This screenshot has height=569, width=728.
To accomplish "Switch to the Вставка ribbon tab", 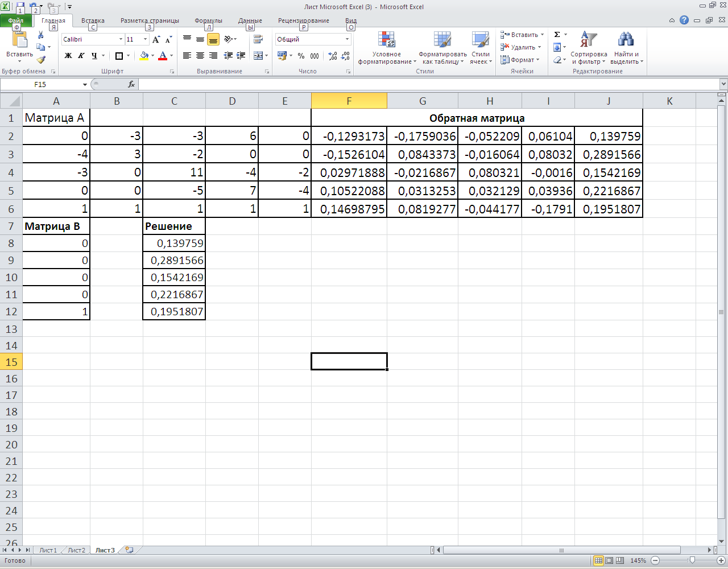I will point(93,20).
